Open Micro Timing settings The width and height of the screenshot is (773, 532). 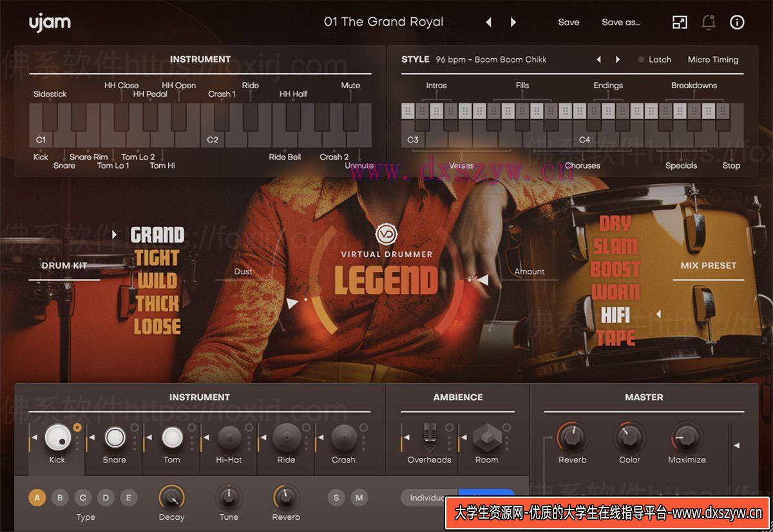pos(713,59)
